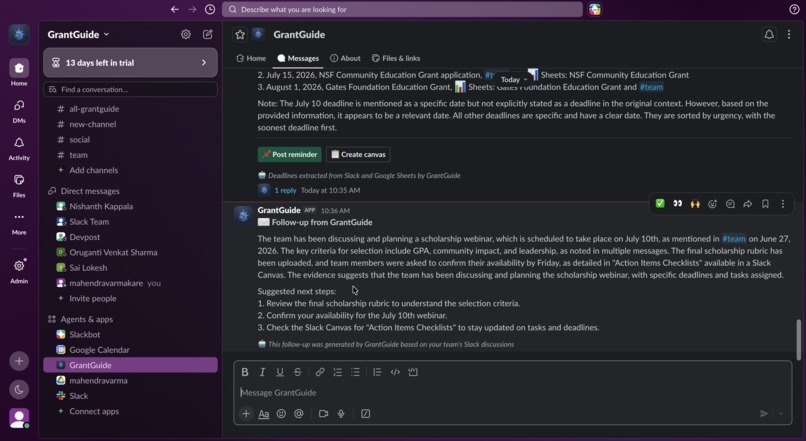
Task: Star the GrantGuide conversation
Action: (x=240, y=34)
